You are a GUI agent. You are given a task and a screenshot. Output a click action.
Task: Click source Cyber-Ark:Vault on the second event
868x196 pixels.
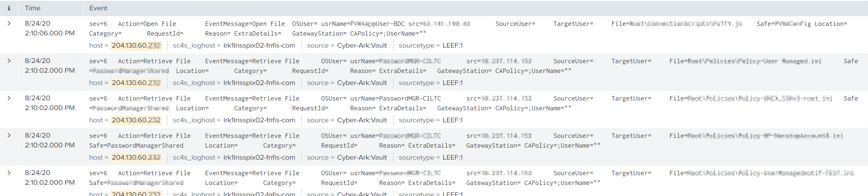pyautogui.click(x=362, y=83)
